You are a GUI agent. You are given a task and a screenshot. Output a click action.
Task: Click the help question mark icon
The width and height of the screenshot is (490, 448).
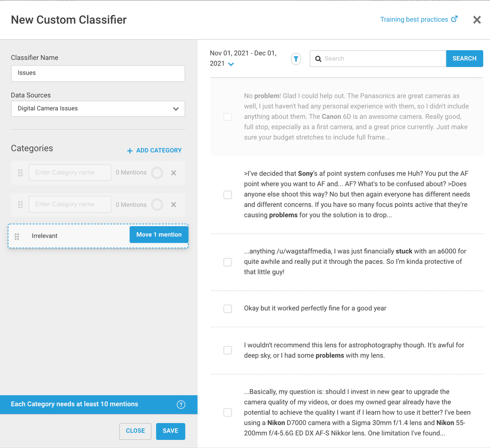point(181,404)
